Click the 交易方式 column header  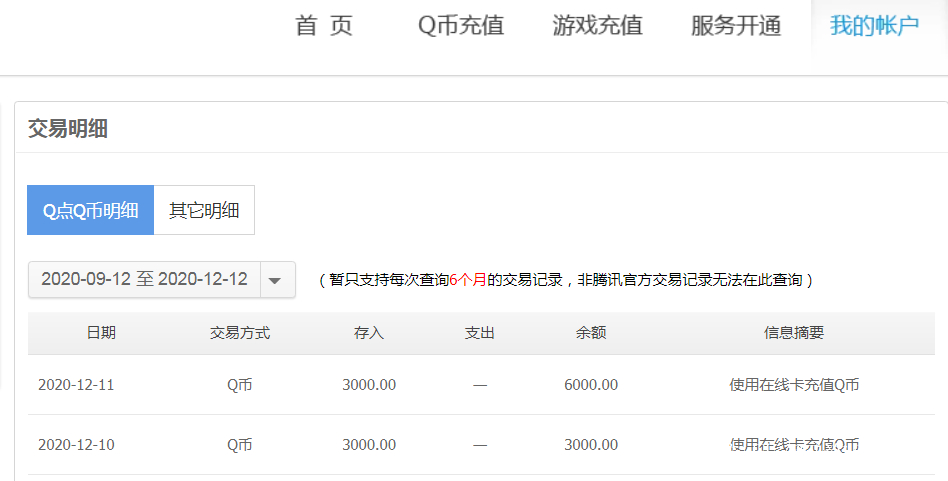(x=239, y=333)
